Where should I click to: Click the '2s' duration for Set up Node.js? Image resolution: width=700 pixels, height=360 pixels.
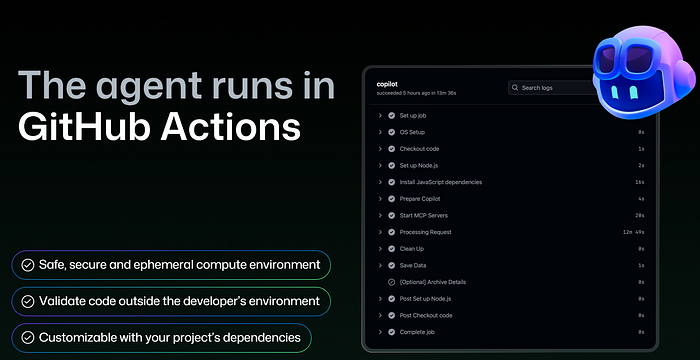pyautogui.click(x=641, y=166)
